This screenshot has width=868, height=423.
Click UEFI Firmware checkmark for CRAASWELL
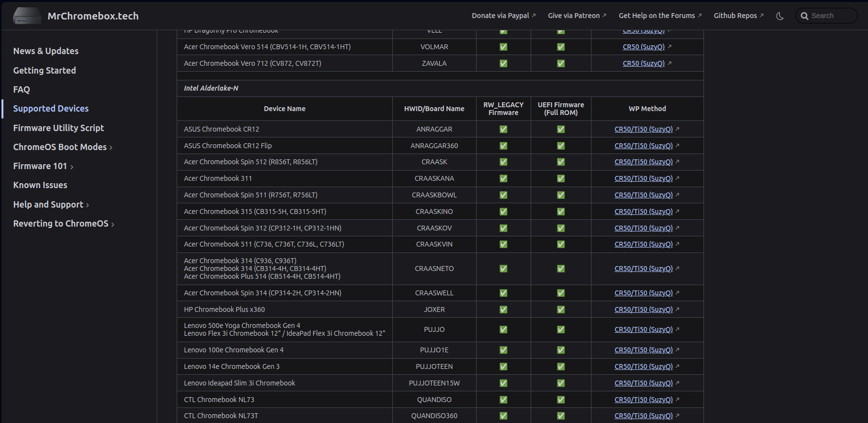coord(561,293)
